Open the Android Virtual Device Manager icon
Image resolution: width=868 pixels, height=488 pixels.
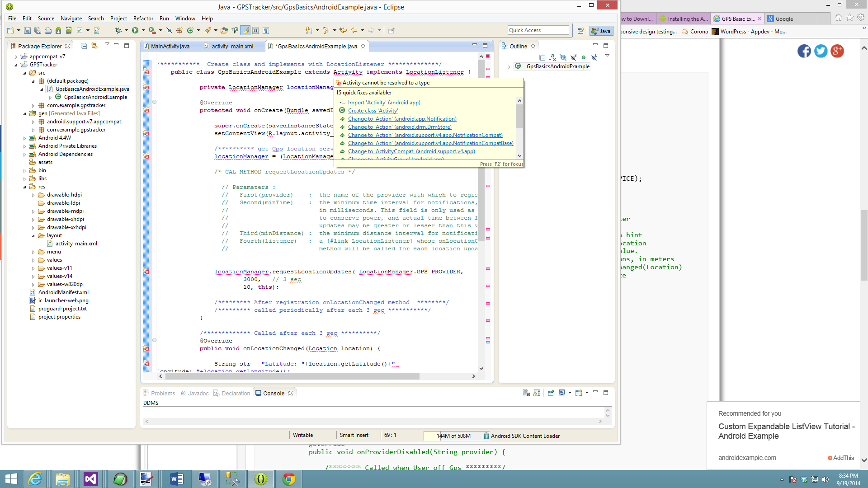pos(69,30)
